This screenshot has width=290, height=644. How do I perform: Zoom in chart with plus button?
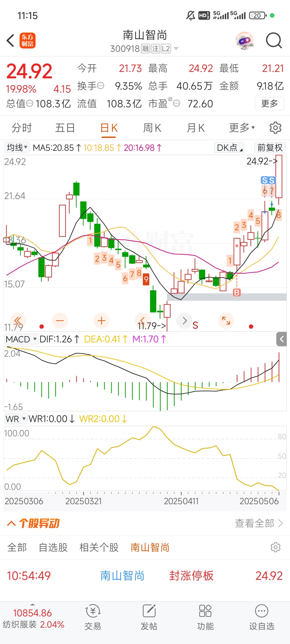101,321
